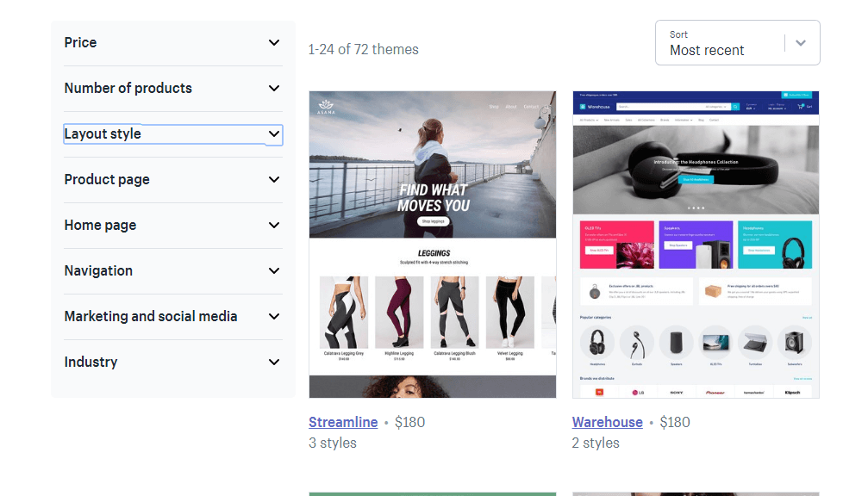Click the highlighted Layout style filter bar
868x496 pixels.
(172, 133)
